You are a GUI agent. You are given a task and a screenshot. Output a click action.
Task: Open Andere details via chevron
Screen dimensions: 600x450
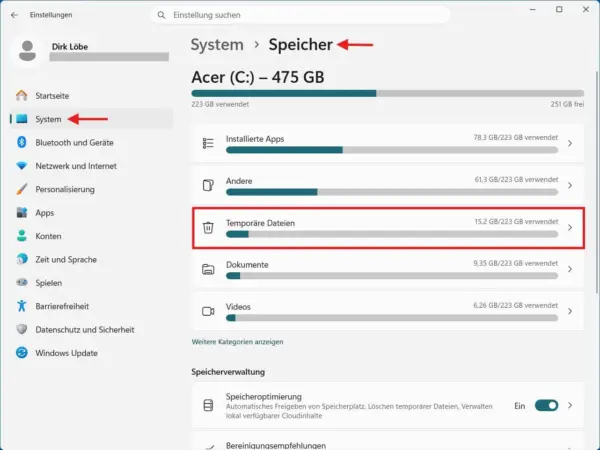tap(570, 185)
